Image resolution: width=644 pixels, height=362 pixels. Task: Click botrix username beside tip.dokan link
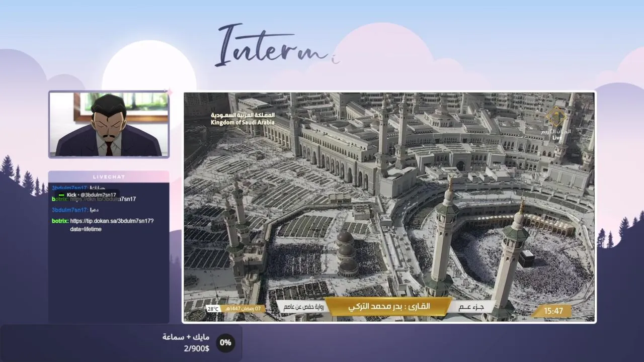(59, 221)
